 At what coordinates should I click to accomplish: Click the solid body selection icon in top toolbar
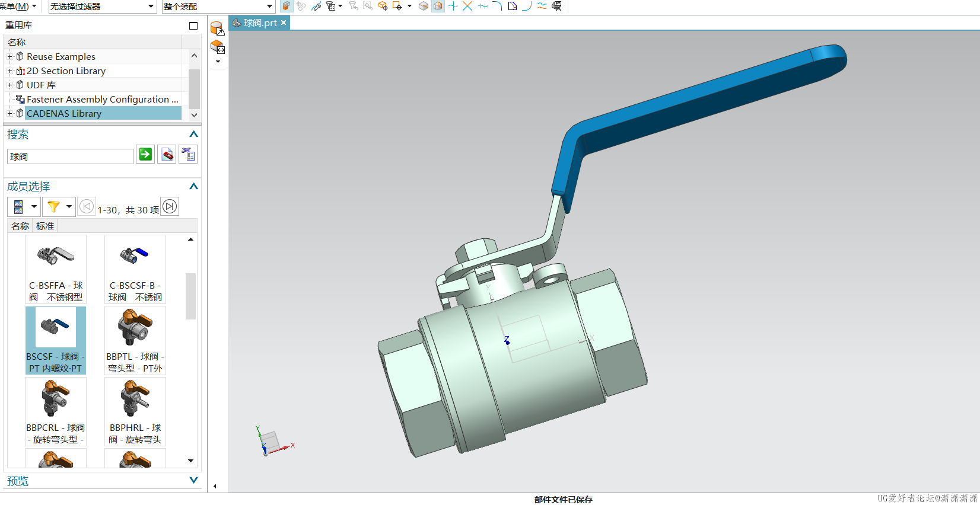286,6
